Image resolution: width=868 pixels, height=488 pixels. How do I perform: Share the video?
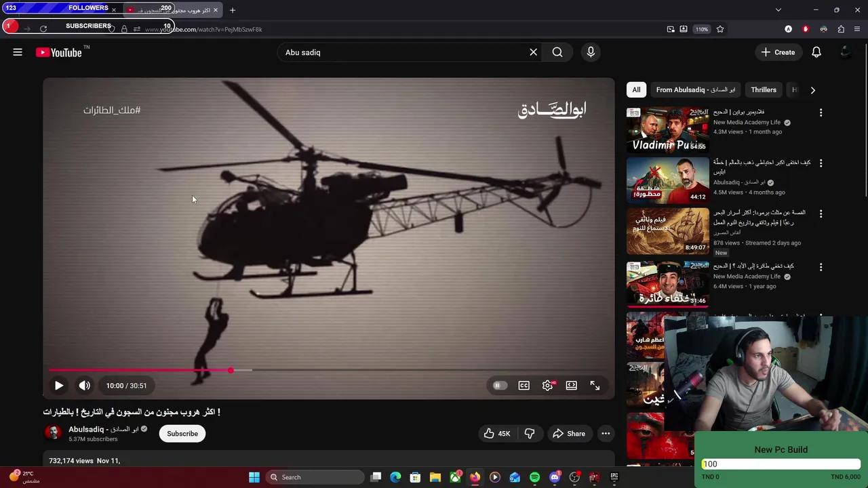click(x=568, y=434)
